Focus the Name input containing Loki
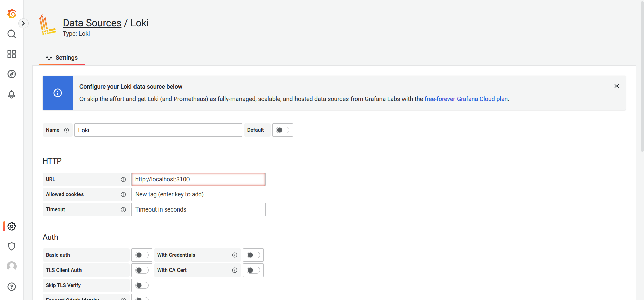This screenshot has width=644, height=300. tap(158, 130)
